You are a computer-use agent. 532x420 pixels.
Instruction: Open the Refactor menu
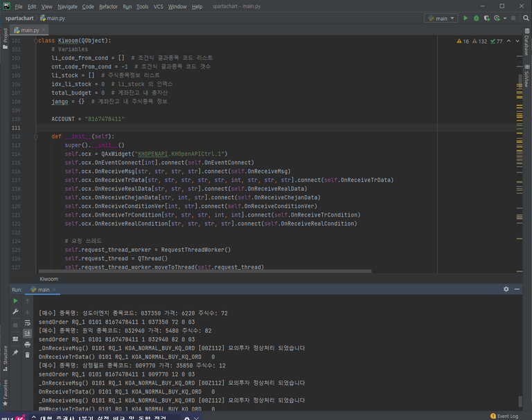[108, 6]
